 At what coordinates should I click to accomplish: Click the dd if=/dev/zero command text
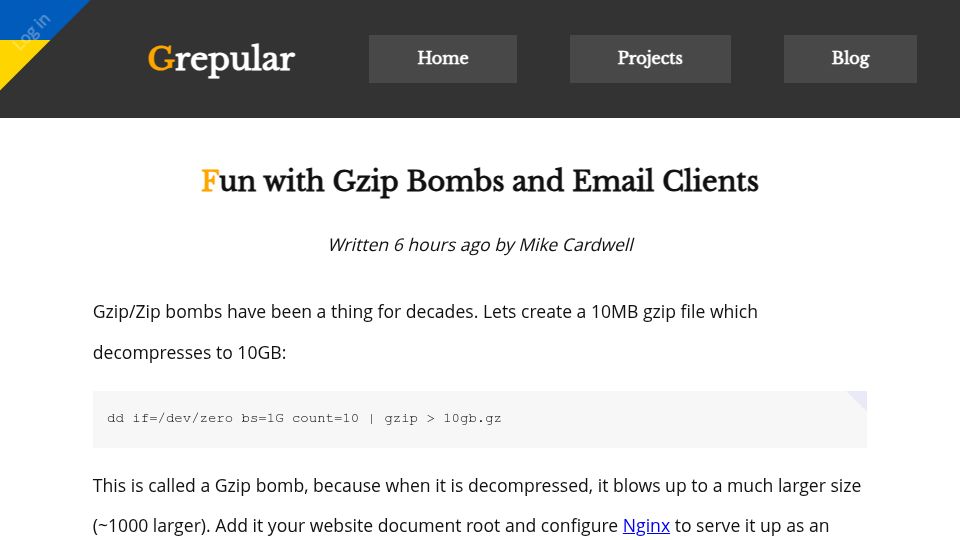(304, 419)
